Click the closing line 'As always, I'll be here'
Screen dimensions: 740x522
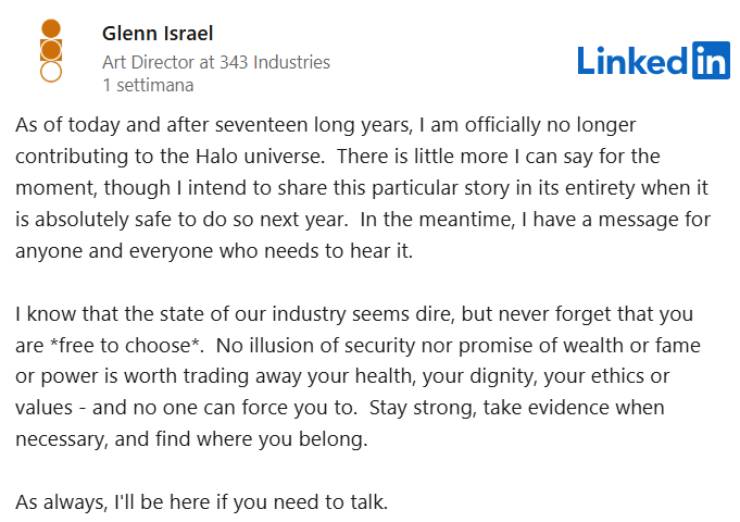tap(201, 502)
